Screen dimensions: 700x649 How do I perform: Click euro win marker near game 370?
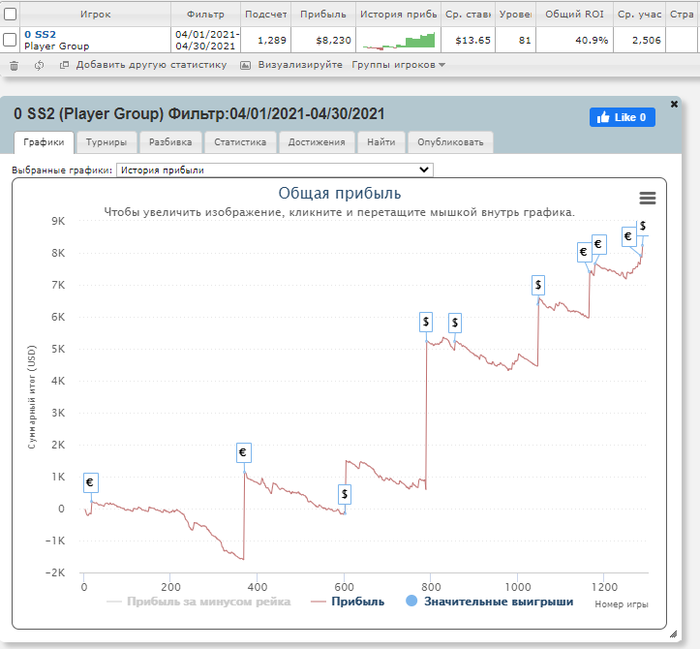tap(244, 453)
